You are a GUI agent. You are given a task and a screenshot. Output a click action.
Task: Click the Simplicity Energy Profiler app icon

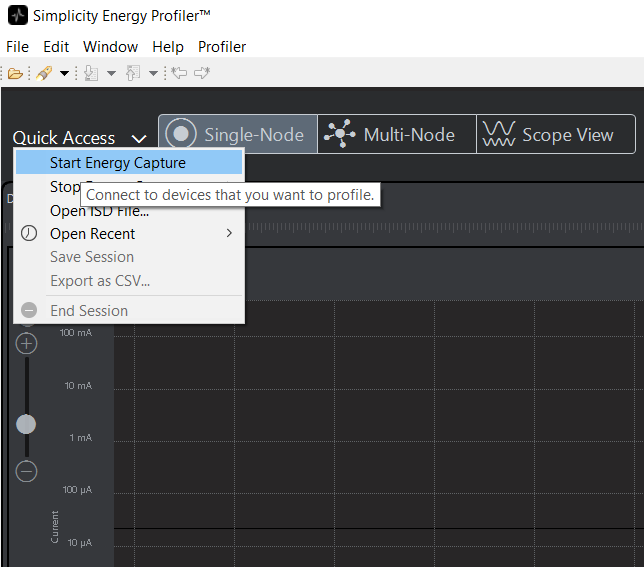click(x=17, y=16)
